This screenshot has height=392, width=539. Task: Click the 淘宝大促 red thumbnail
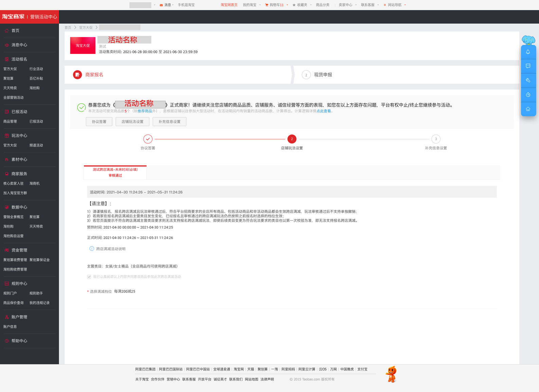point(83,46)
